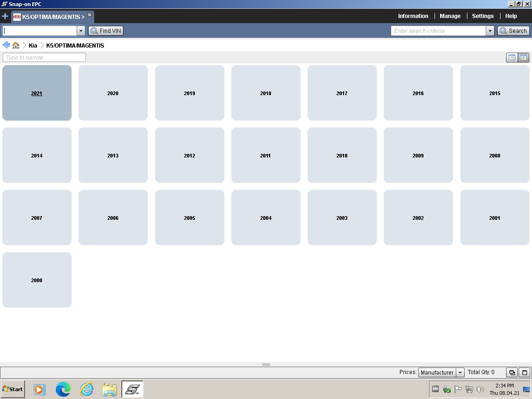Click the show desktop icon in tray
This screenshot has width=532, height=399.
point(526,389)
